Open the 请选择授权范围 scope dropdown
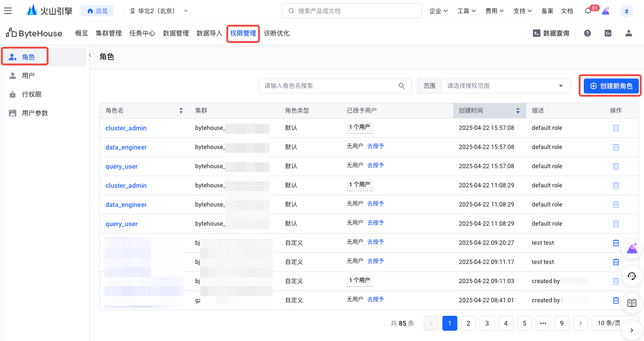The image size is (644, 341). pos(505,86)
